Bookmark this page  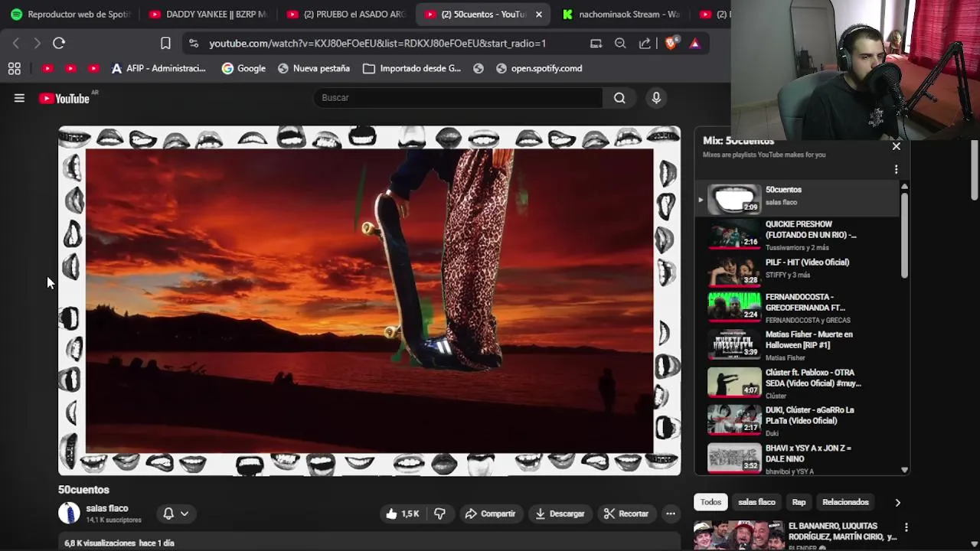tap(165, 44)
